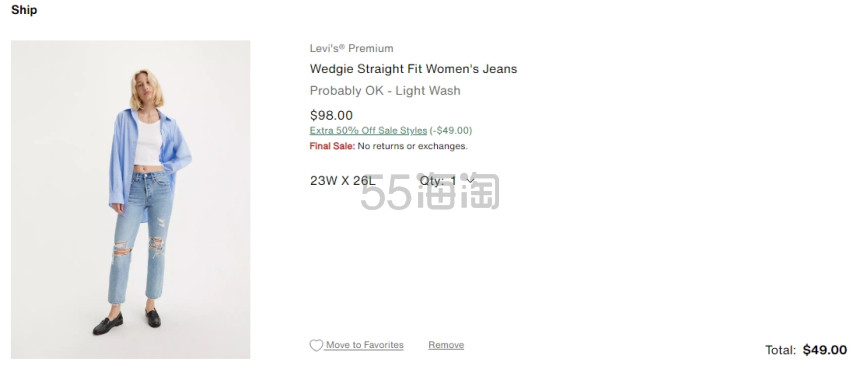Open the Extra 50% Off Sale Styles link

tap(368, 131)
